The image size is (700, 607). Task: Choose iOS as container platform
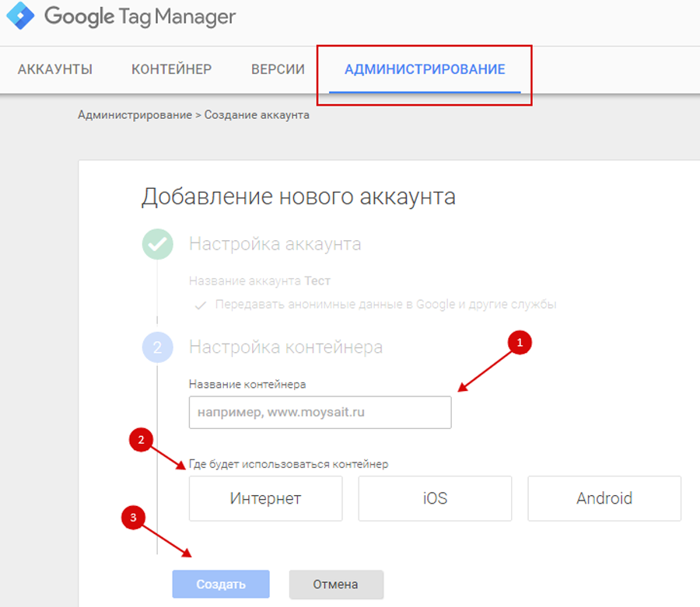[x=435, y=498]
